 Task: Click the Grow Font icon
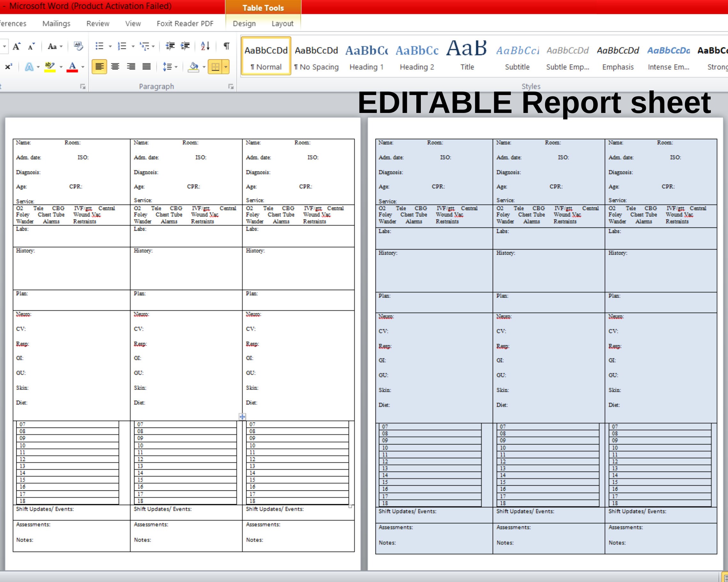(17, 46)
